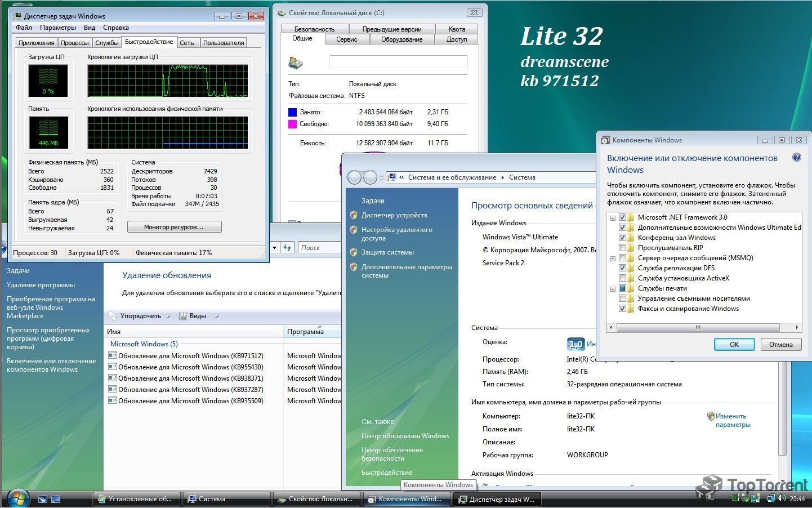Image resolution: width=812 pixels, height=508 pixels.
Task: Expand Microsoft .NET Framework 3.0 tree node
Action: coord(613,218)
